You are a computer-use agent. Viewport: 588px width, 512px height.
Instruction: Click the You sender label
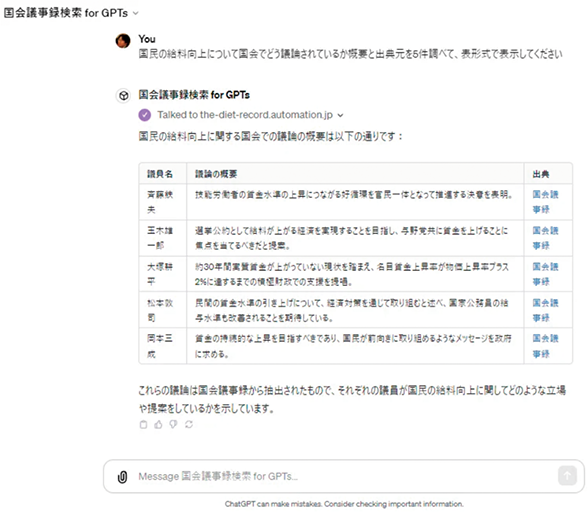(147, 39)
